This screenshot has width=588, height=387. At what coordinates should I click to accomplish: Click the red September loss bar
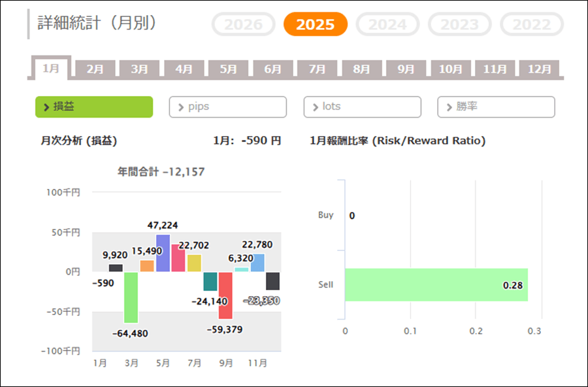[225, 295]
